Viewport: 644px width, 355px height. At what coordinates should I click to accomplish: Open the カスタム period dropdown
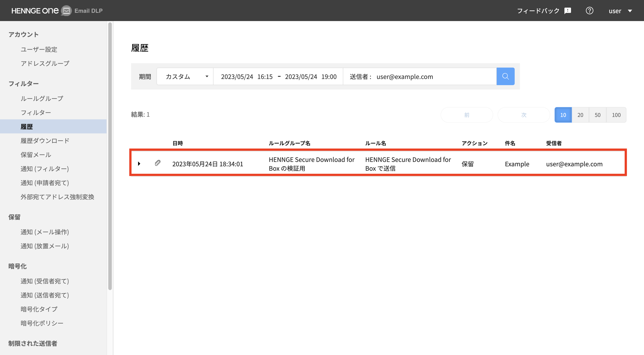pyautogui.click(x=185, y=77)
